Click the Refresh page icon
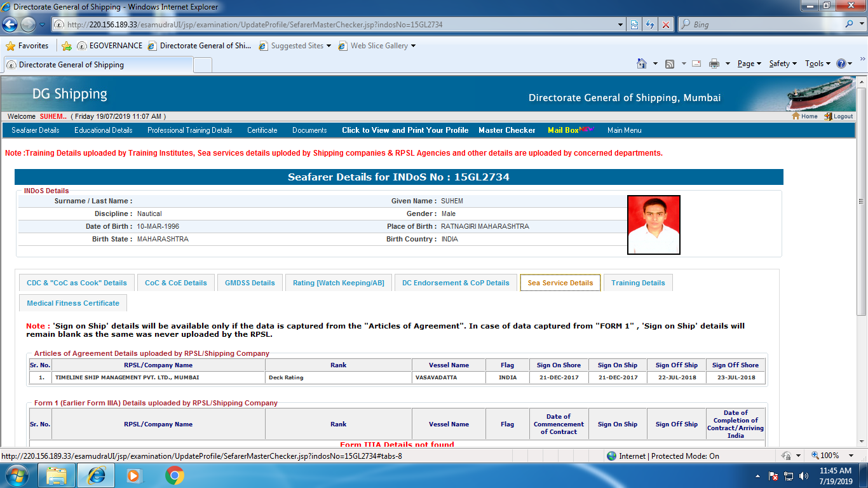 pos(650,25)
